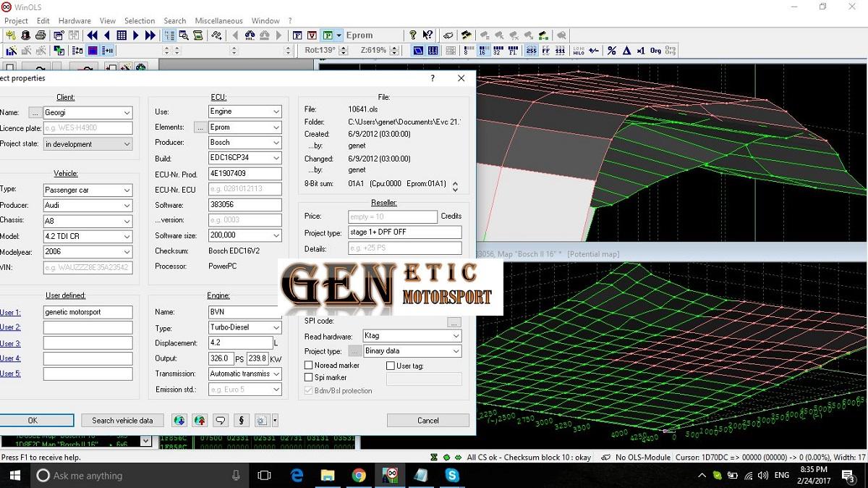The height and width of the screenshot is (488, 868).
Task: Select the 16-bit view toolbar icon
Action: point(483,51)
